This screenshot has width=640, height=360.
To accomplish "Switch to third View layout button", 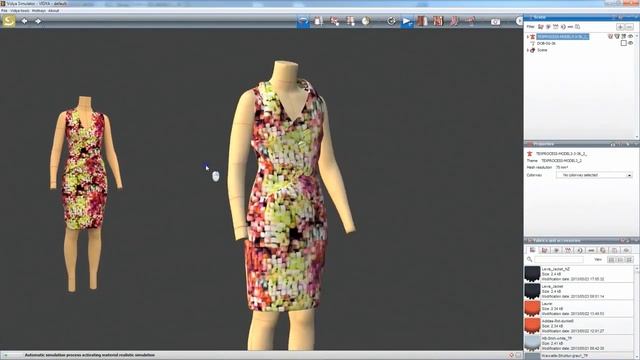I will coord(629,260).
